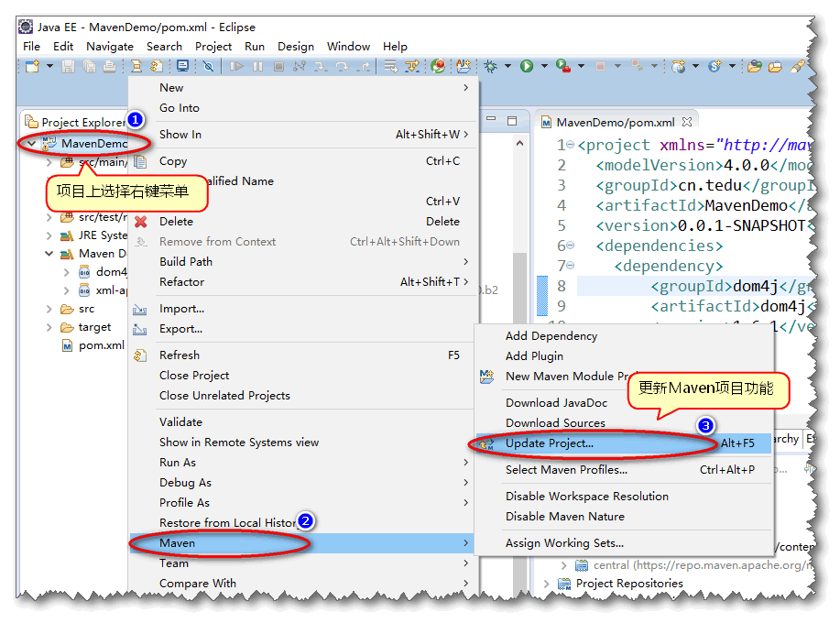Toggle the Suspend (pause) button in the toolbar
Image resolution: width=840 pixels, height=623 pixels.
pos(257,66)
